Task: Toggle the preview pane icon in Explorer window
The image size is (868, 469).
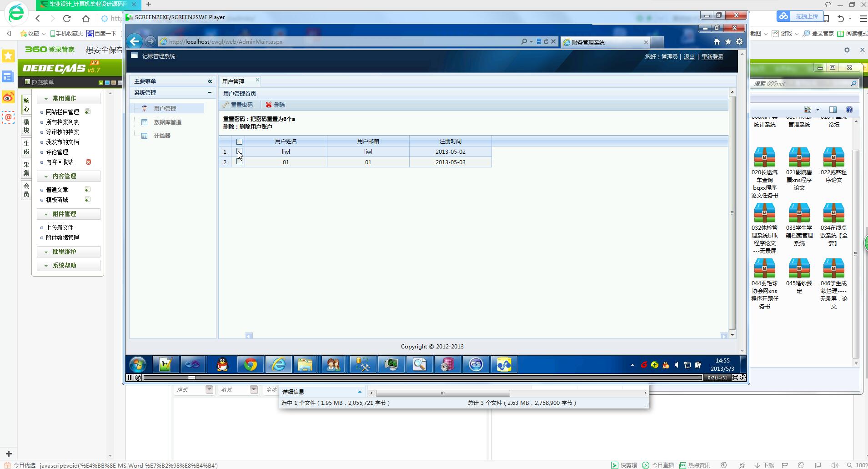Action: point(833,110)
